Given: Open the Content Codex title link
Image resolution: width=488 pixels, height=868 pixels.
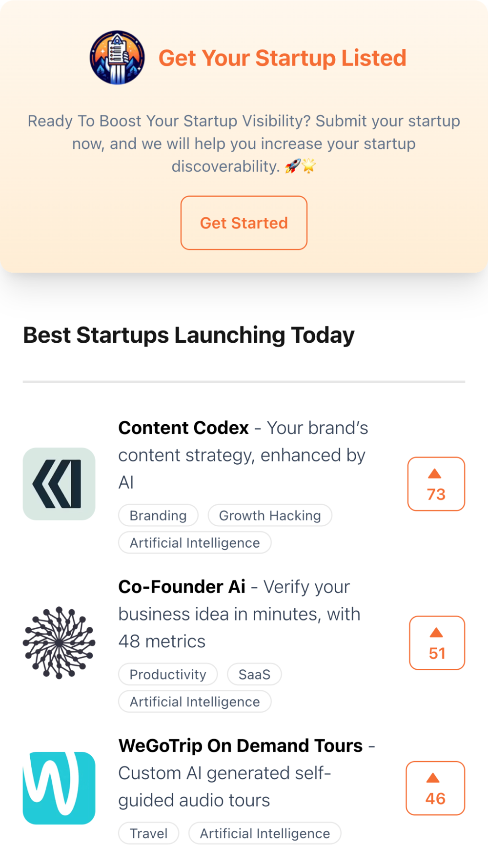Looking at the screenshot, I should pyautogui.click(x=183, y=428).
